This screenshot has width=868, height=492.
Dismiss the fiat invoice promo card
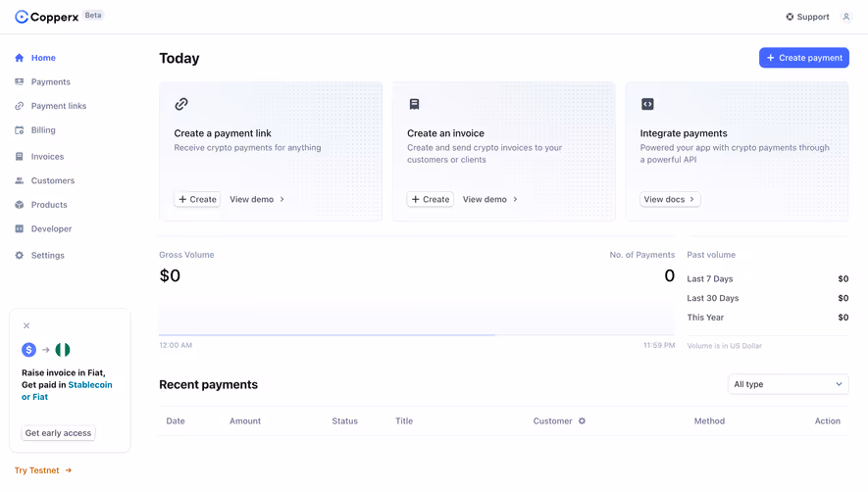(26, 326)
